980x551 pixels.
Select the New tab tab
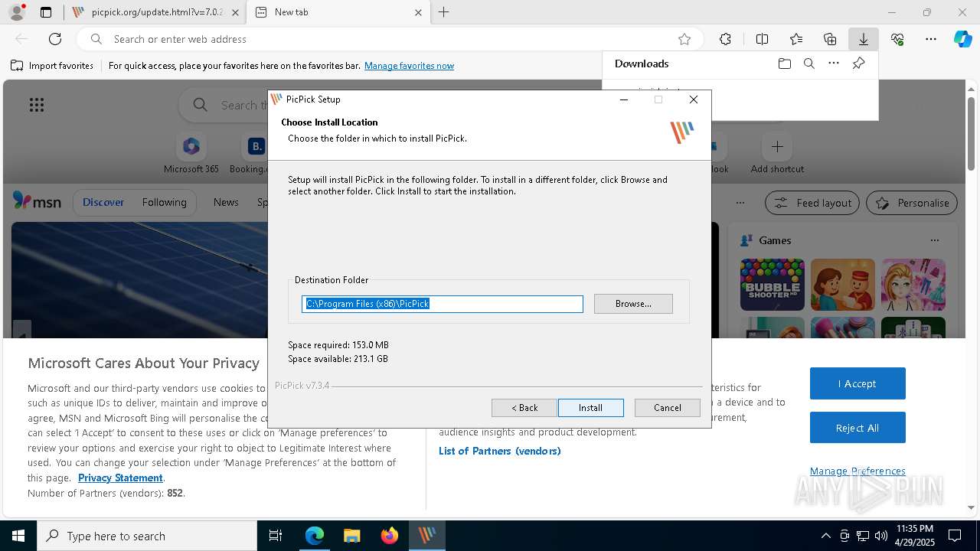[339, 12]
